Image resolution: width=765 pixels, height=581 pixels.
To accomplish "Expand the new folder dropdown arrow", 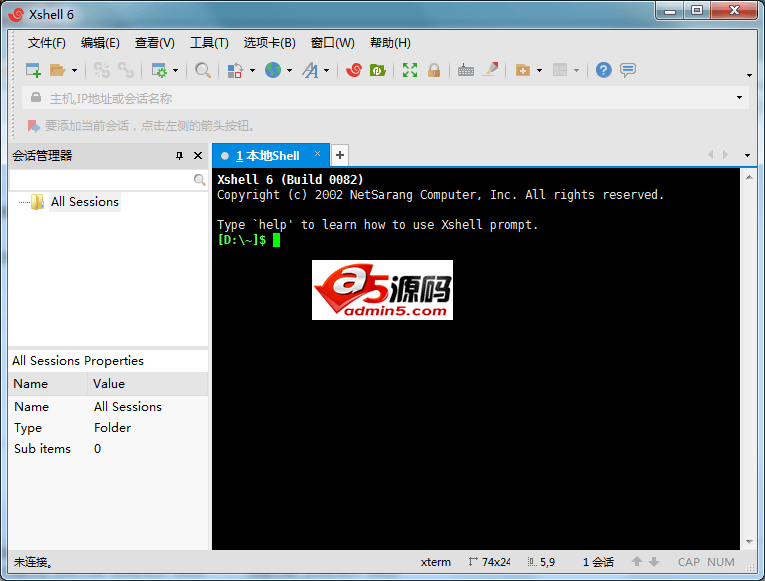I will pyautogui.click(x=540, y=71).
